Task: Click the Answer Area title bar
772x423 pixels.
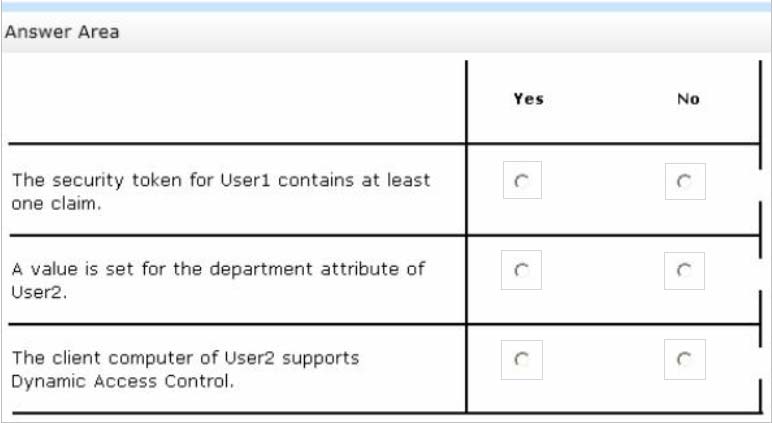Action: tap(386, 33)
